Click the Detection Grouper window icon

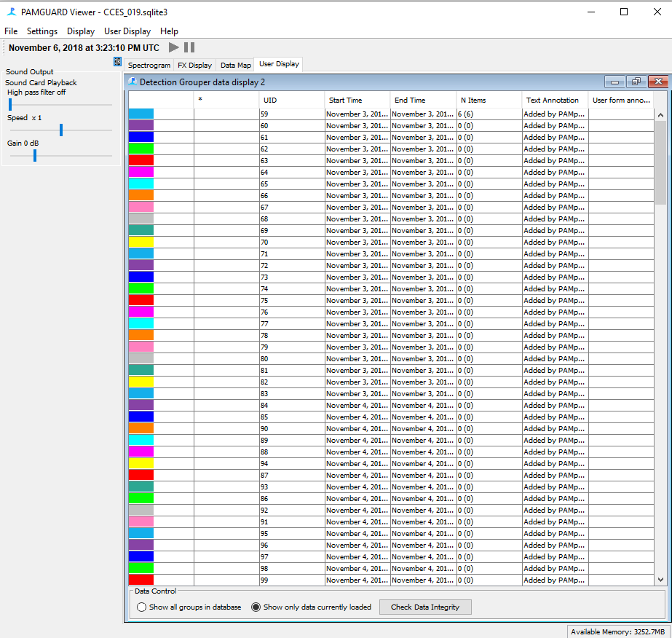133,82
